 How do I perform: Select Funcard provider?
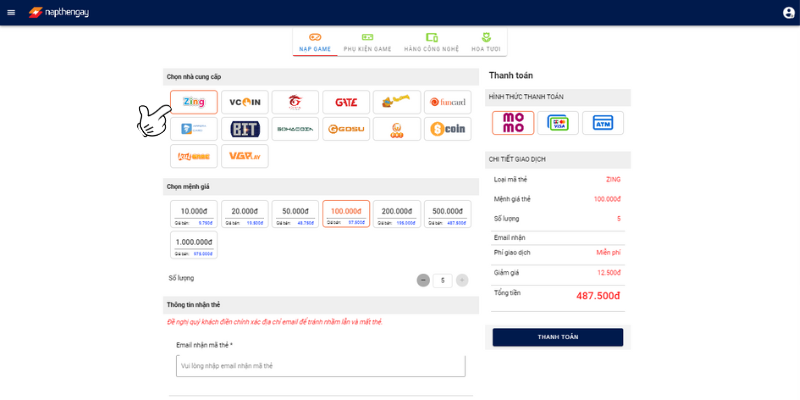447,102
